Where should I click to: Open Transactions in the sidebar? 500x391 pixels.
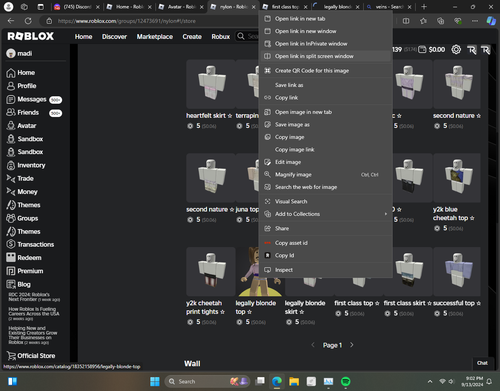[30, 244]
